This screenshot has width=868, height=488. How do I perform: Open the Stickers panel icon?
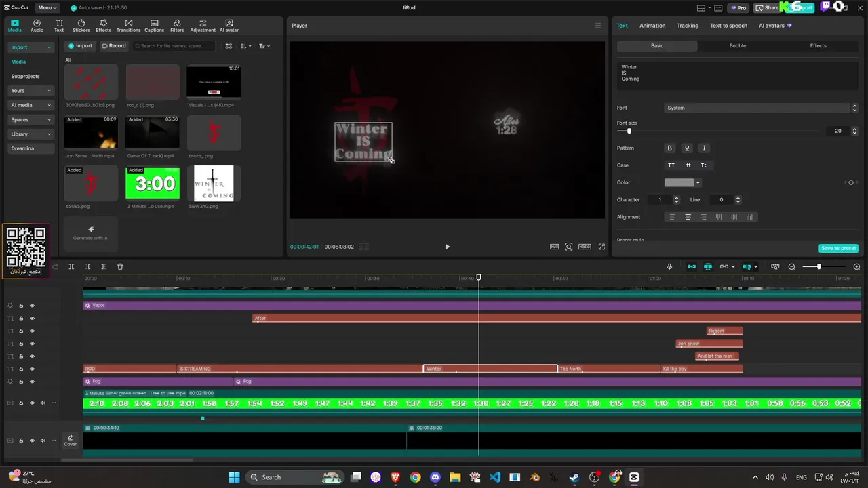coord(81,26)
